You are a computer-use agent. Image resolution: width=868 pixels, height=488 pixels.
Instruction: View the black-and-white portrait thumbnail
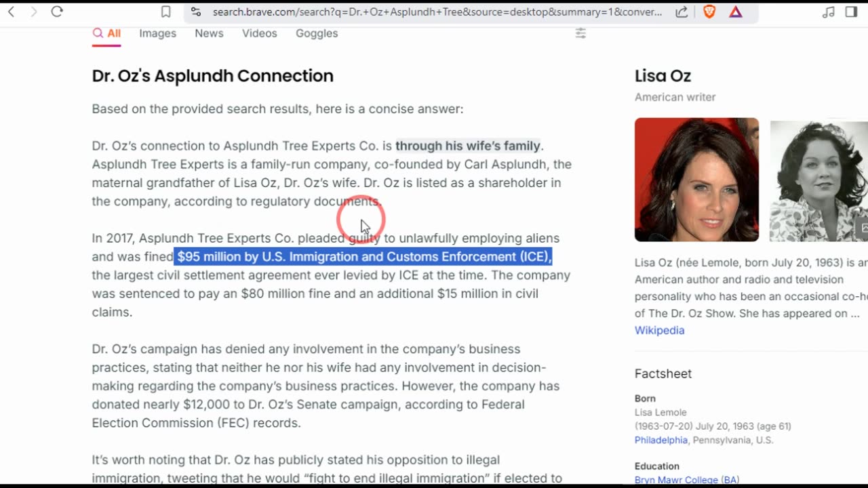(x=818, y=181)
